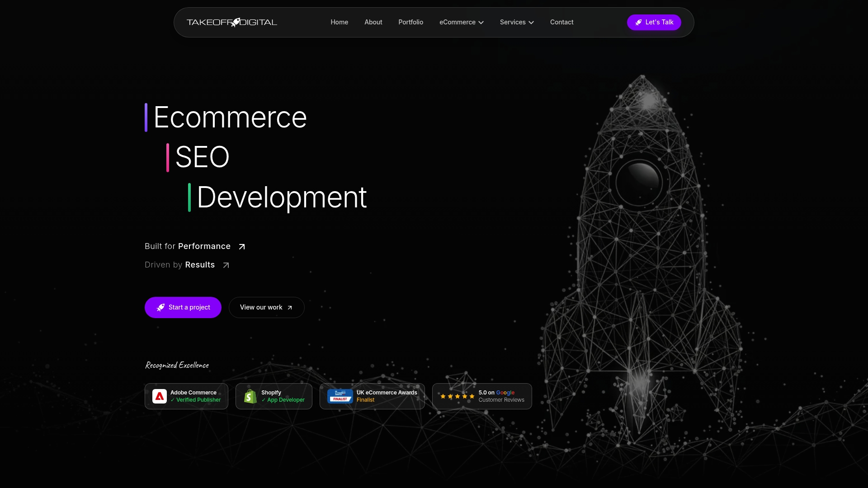Click the UK eCommerce Awards finalist logo
868x488 pixels.
click(340, 396)
